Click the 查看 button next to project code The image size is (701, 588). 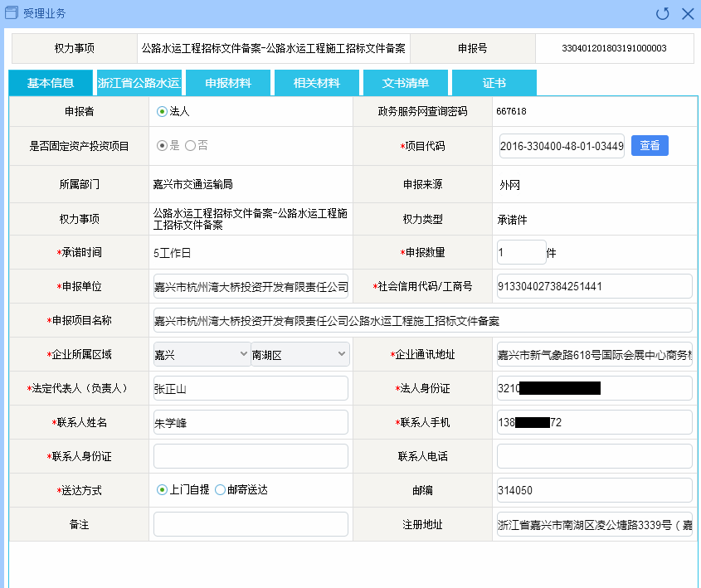click(650, 145)
